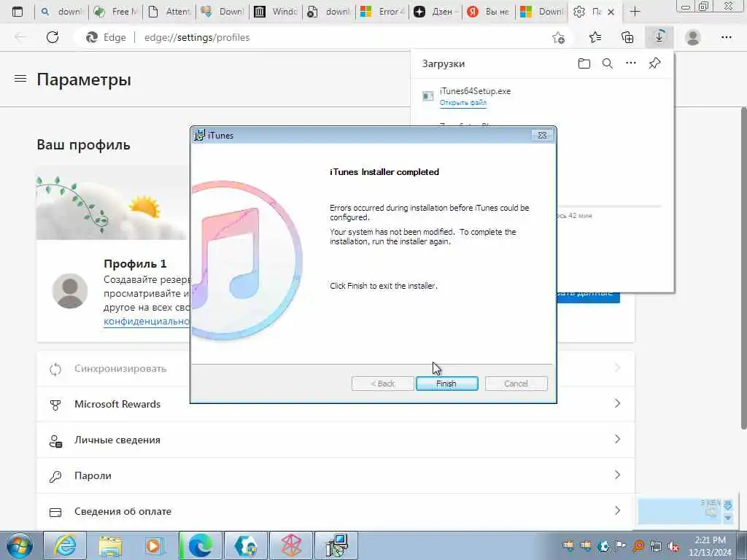Click Finish in the iTunes installer
Screen dimensions: 747x560
coord(446,384)
